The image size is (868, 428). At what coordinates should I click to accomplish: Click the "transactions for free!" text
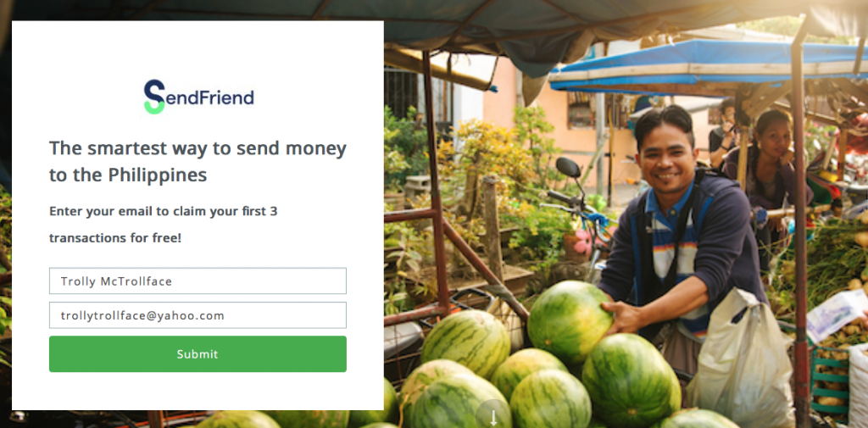(x=115, y=238)
